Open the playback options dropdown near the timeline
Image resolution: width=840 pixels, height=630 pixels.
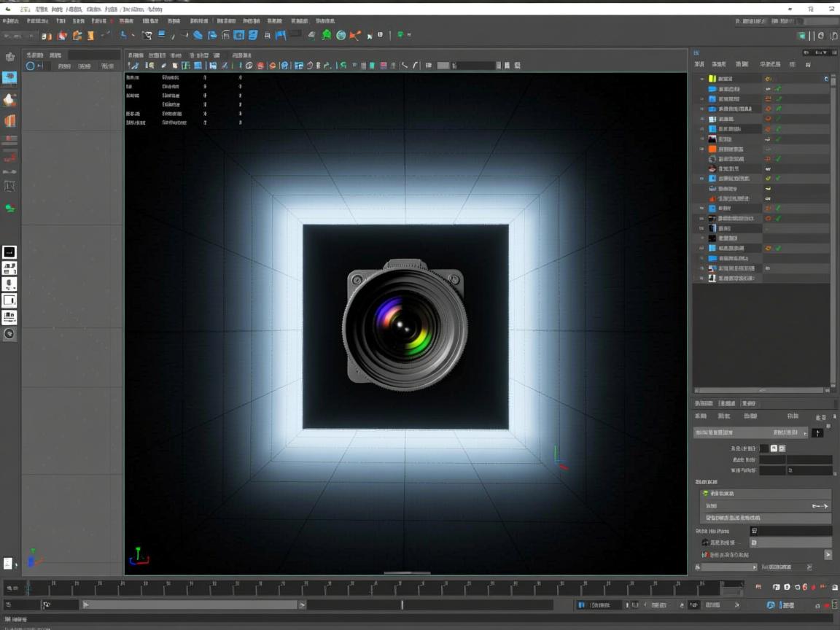tap(736, 605)
